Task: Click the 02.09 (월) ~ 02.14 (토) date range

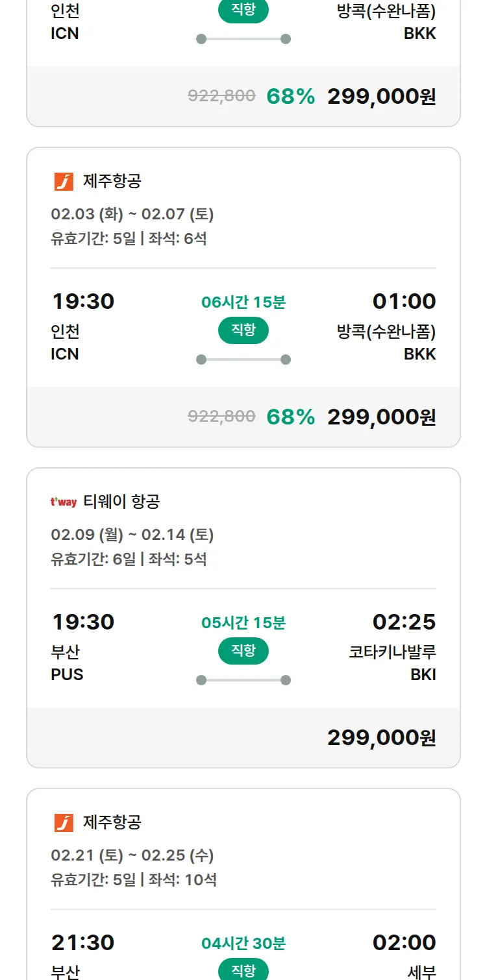Action: [132, 535]
